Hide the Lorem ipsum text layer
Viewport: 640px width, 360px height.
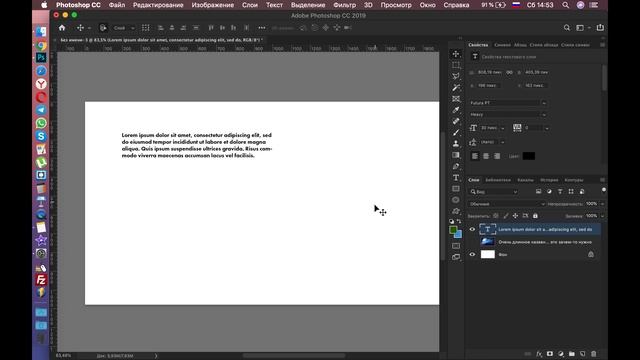click(x=472, y=229)
